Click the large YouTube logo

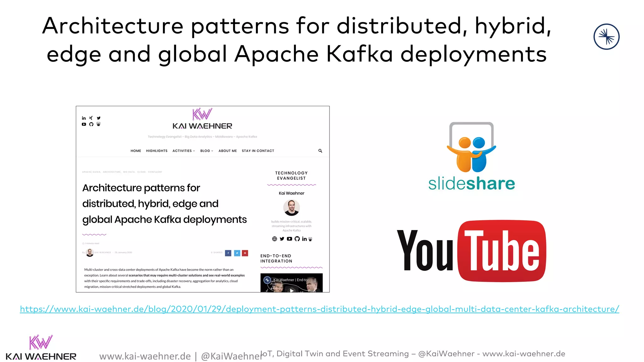pos(471,251)
